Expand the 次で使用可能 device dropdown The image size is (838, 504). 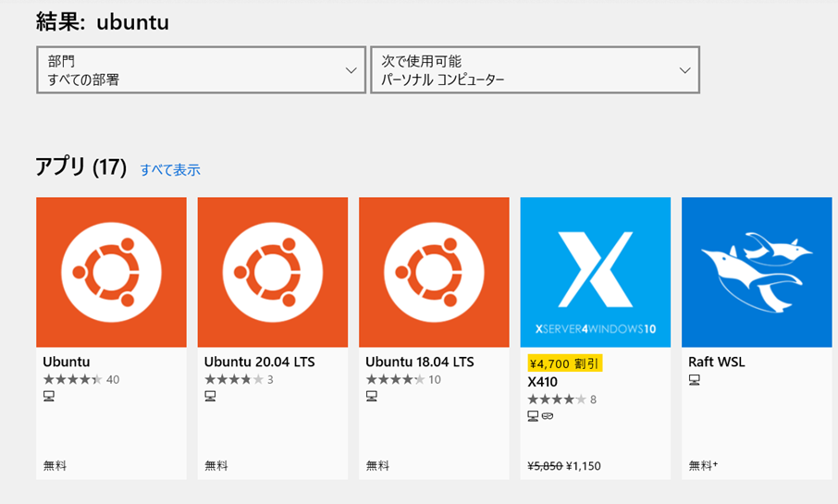[535, 70]
